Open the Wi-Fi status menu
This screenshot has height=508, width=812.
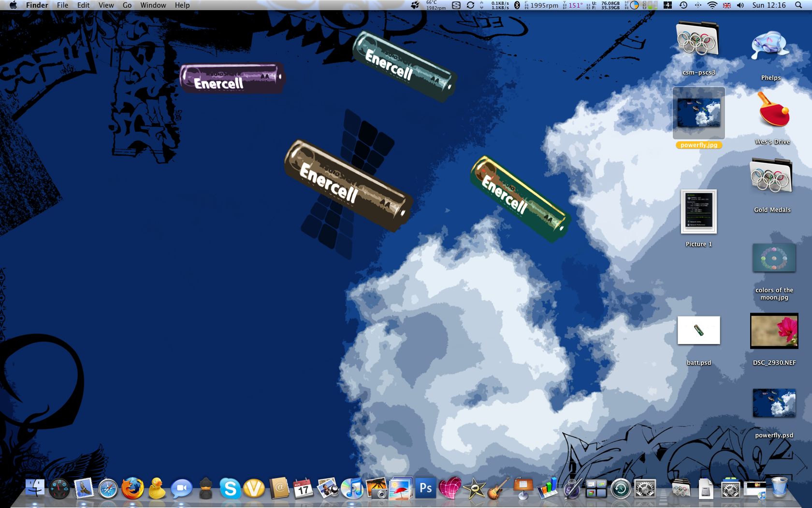point(712,5)
